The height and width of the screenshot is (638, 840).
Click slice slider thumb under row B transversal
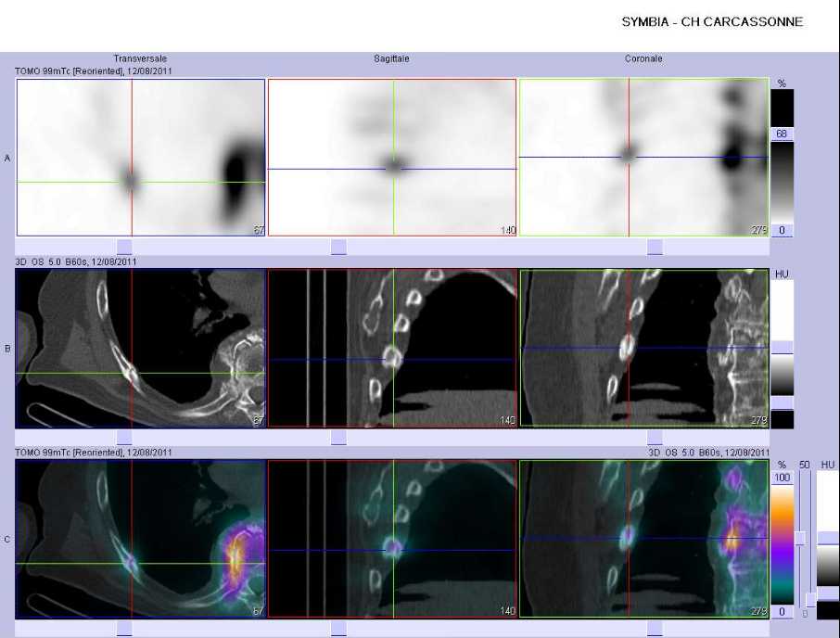pyautogui.click(x=124, y=438)
